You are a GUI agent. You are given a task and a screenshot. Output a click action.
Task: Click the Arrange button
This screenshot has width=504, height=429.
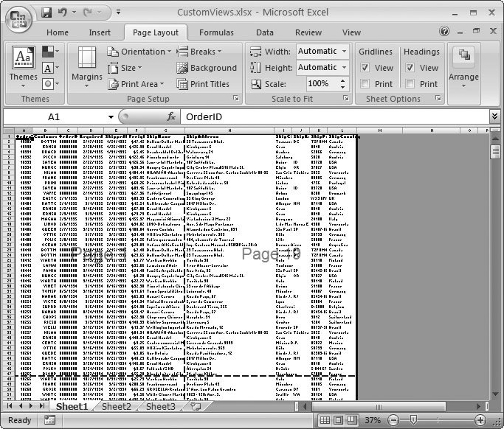click(463, 65)
